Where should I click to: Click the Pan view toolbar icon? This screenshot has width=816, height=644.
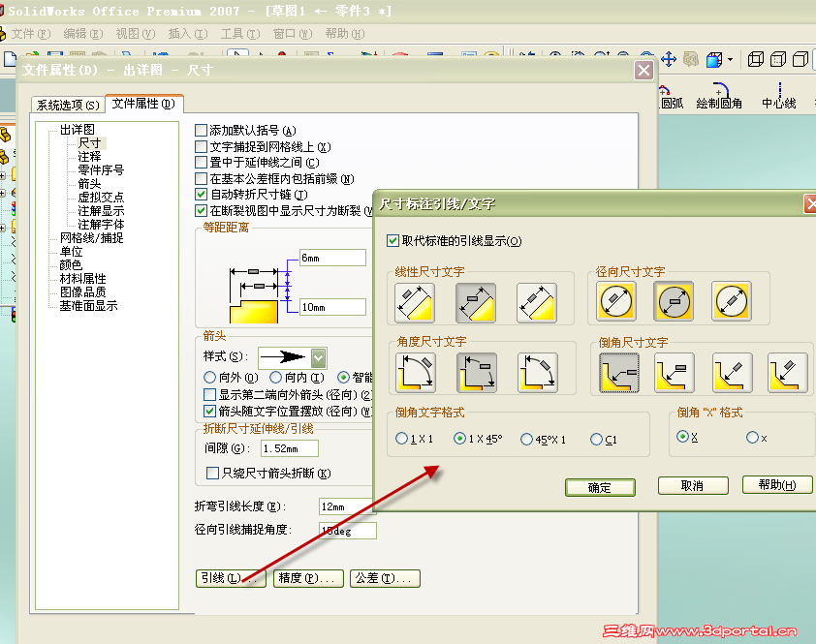coord(668,59)
